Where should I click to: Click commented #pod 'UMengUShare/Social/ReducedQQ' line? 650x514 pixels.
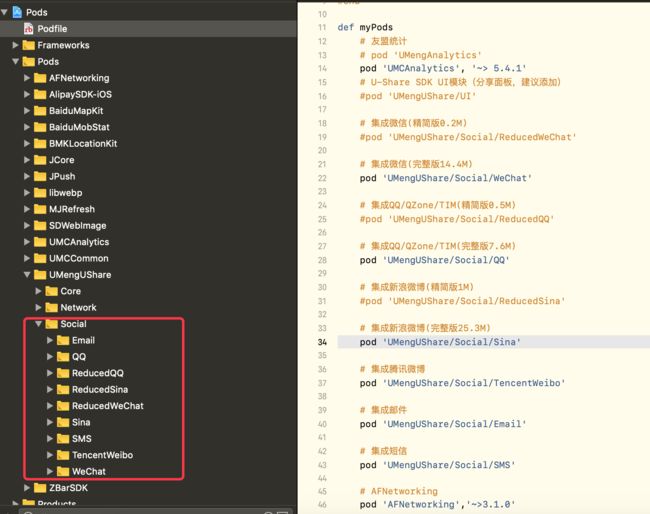coord(457,219)
